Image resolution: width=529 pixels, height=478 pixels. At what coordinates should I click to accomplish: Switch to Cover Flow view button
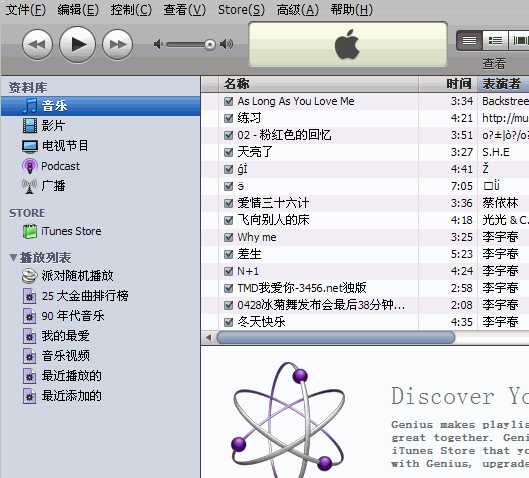519,41
